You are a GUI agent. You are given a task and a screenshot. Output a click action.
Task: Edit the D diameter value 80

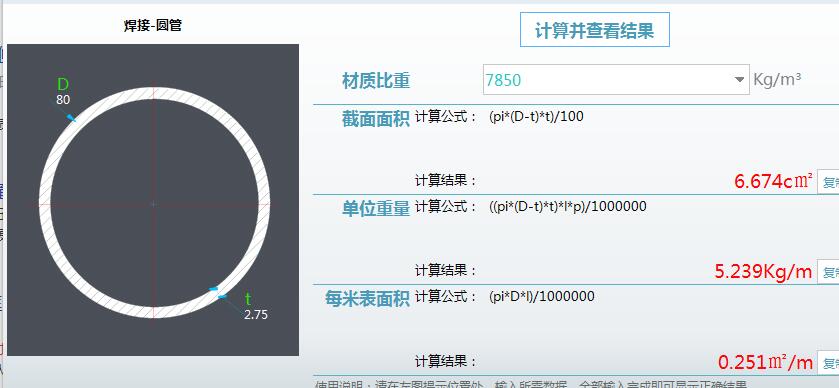tap(63, 100)
